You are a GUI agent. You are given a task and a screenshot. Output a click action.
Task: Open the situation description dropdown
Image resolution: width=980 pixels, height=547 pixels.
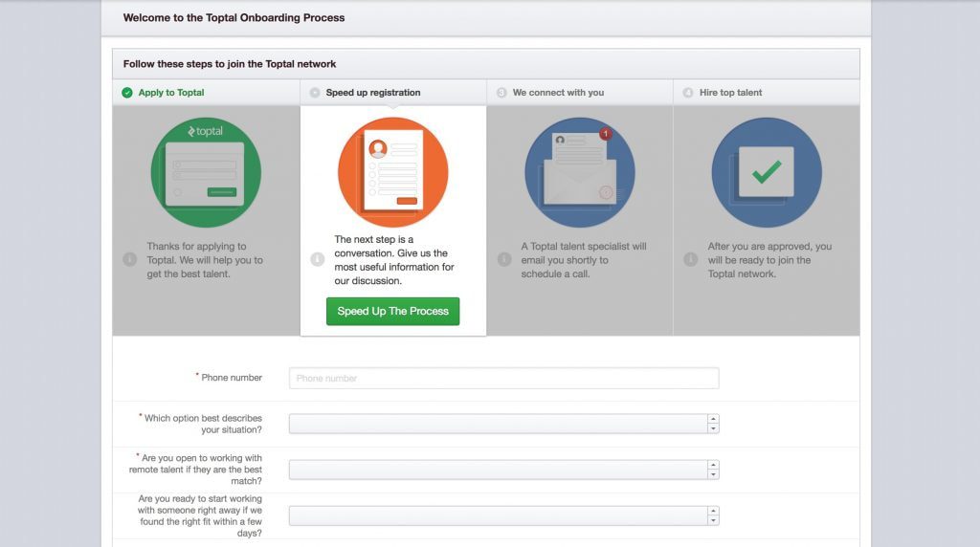503,424
